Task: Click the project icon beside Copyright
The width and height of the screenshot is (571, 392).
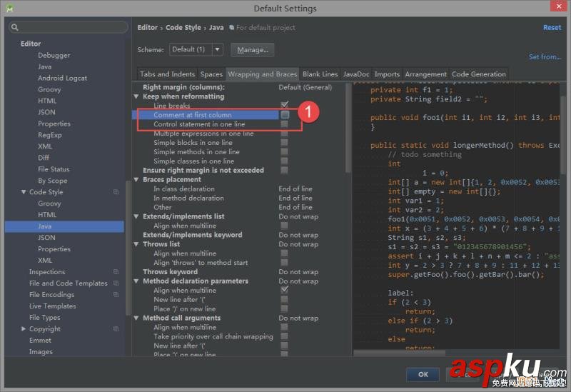Action: (116, 328)
